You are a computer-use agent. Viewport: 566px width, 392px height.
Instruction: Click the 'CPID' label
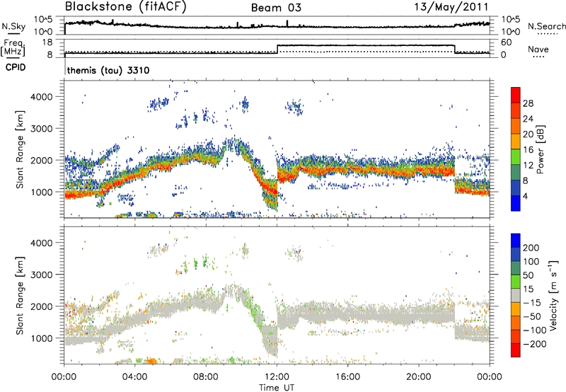[x=16, y=67]
